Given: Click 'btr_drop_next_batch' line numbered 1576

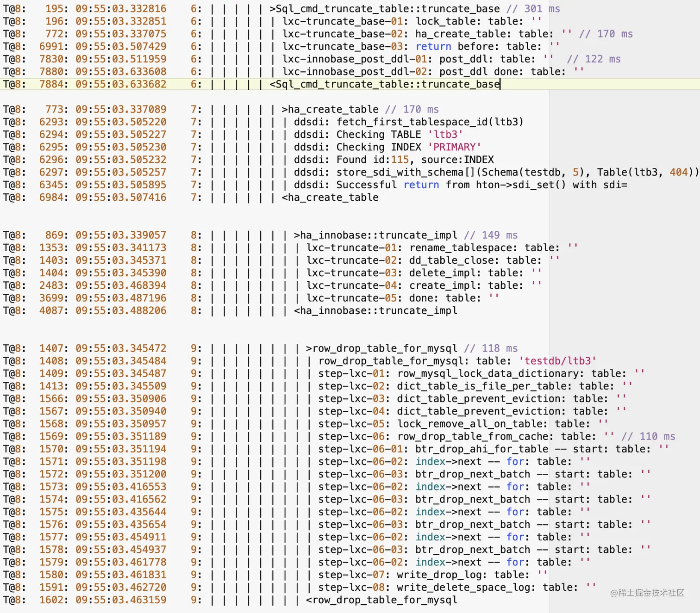Looking at the screenshot, I should (x=327, y=524).
